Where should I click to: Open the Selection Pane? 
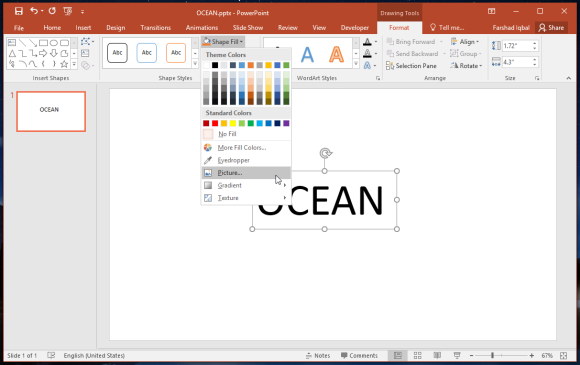(411, 66)
